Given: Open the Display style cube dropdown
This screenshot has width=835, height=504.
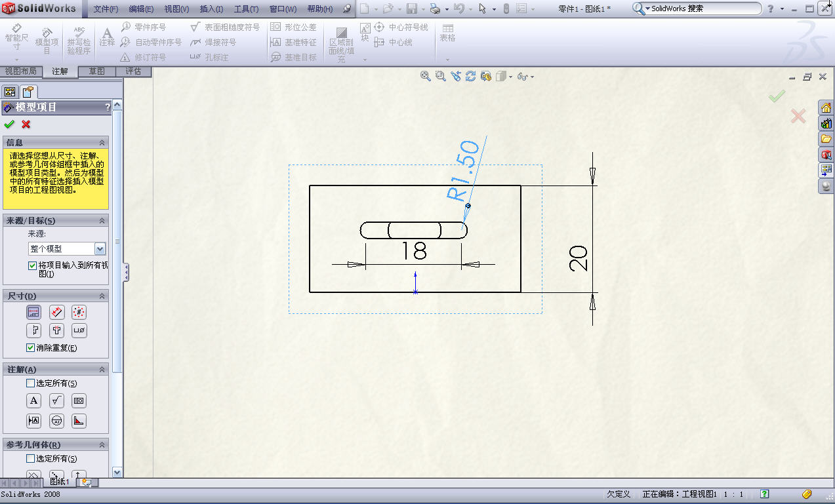Looking at the screenshot, I should click(x=510, y=77).
